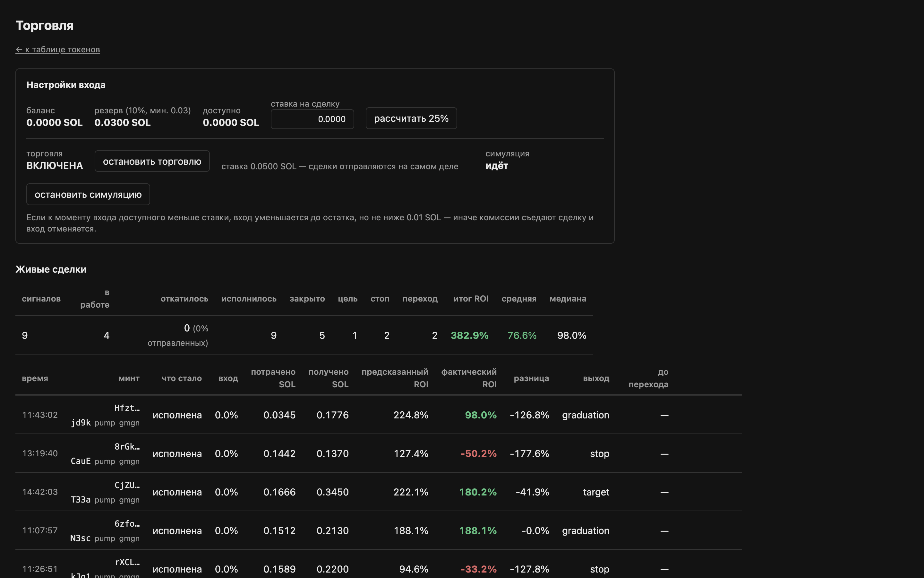Select the total ROI value '382.9%'

(470, 335)
